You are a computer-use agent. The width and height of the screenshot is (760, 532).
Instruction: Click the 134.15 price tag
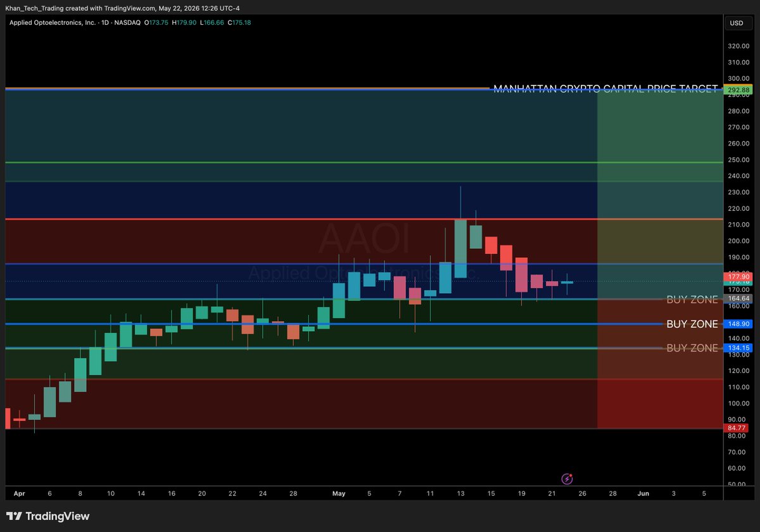(738, 348)
